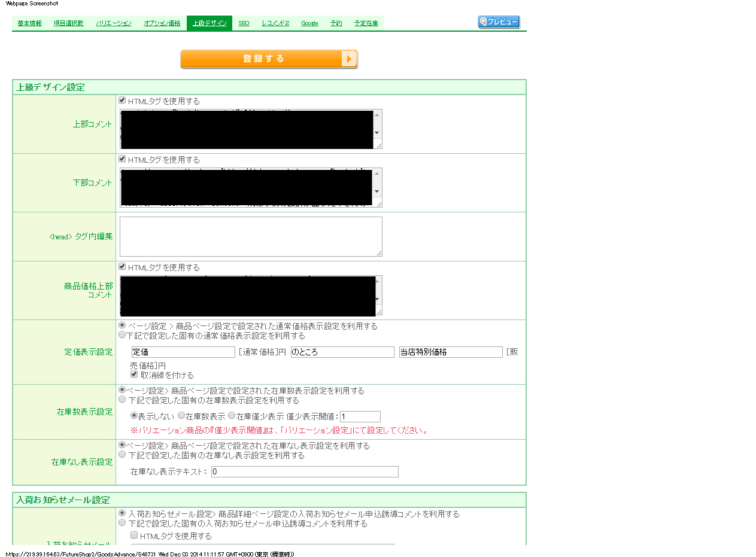Click the [通常価格]円 text label

click(262, 352)
